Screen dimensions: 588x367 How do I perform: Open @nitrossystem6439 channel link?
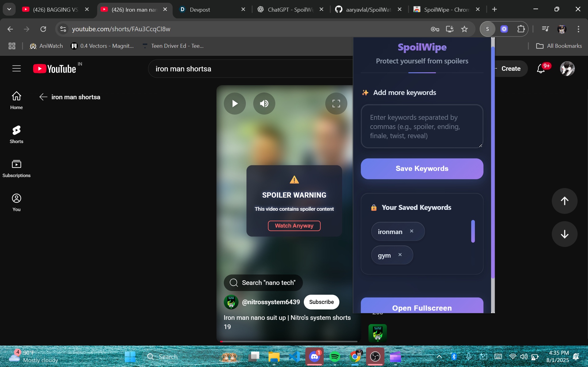click(271, 302)
